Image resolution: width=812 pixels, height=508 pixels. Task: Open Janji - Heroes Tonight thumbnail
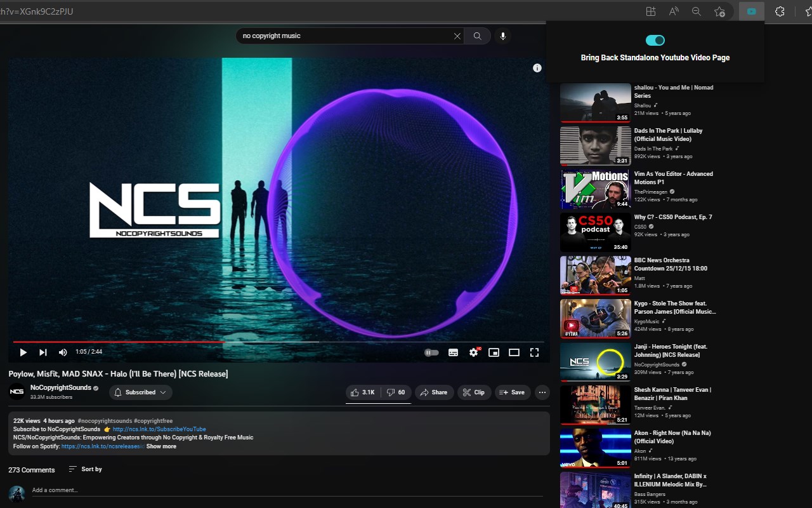pyautogui.click(x=596, y=361)
